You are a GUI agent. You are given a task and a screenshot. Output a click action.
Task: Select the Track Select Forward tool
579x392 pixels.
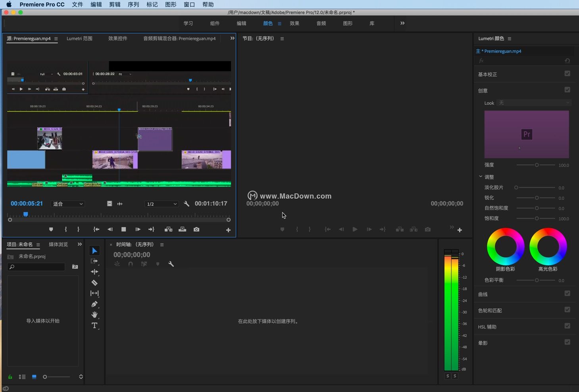coord(94,261)
